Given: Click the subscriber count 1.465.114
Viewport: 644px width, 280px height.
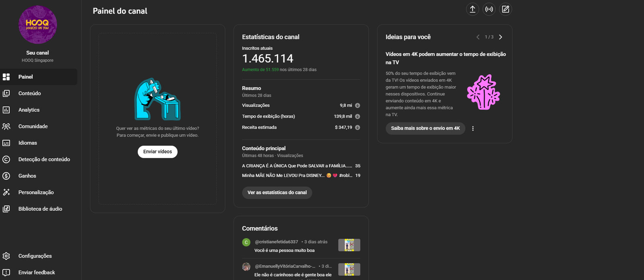Looking at the screenshot, I should click(268, 59).
